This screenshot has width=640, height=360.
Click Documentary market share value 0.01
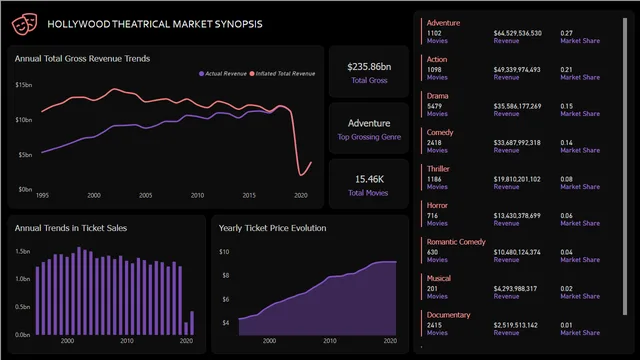[x=566, y=325]
